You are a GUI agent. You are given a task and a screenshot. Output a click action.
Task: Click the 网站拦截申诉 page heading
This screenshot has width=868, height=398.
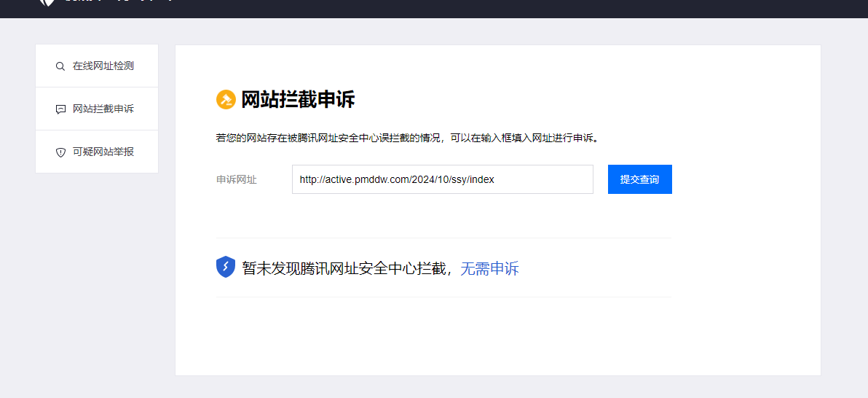(298, 100)
